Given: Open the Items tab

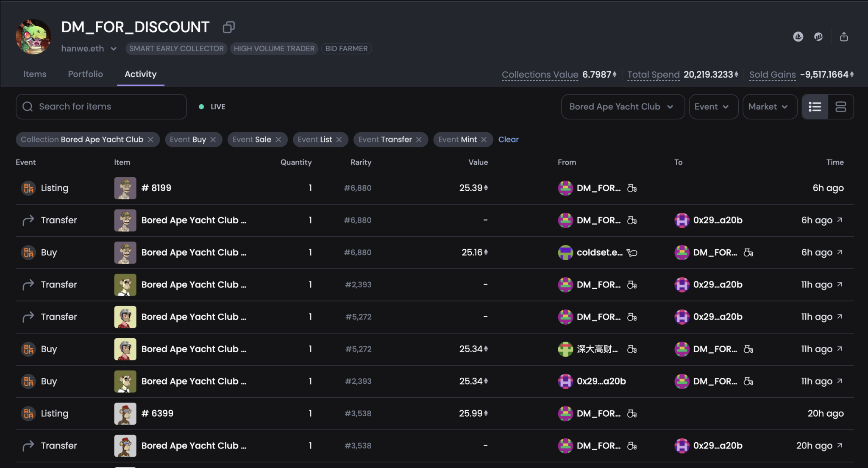Looking at the screenshot, I should [35, 74].
